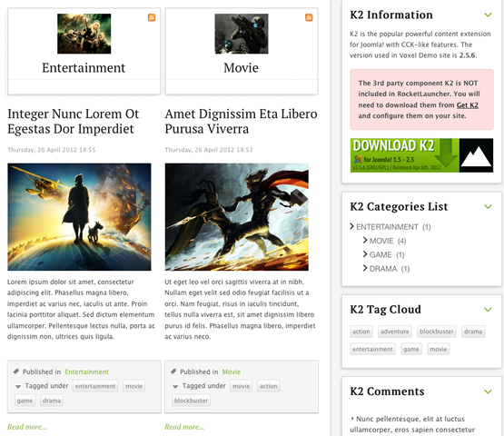Click movie tag under second article
Viewport: 504px width, 436px height.
pos(241,386)
